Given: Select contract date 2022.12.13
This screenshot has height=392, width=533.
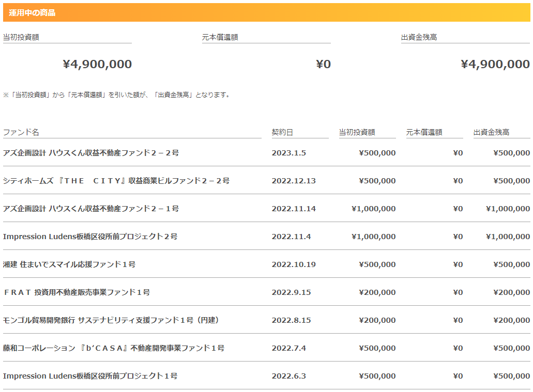Looking at the screenshot, I should pyautogui.click(x=294, y=181).
